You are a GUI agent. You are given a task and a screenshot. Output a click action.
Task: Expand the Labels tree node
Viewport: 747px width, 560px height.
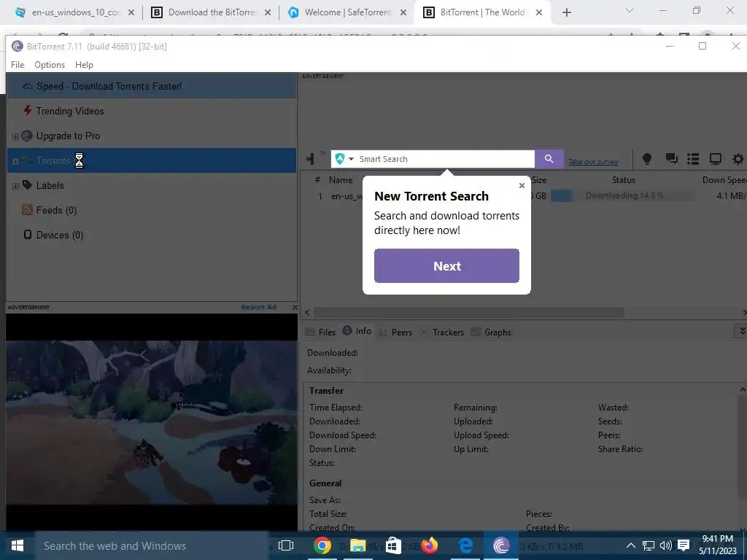[x=15, y=186]
